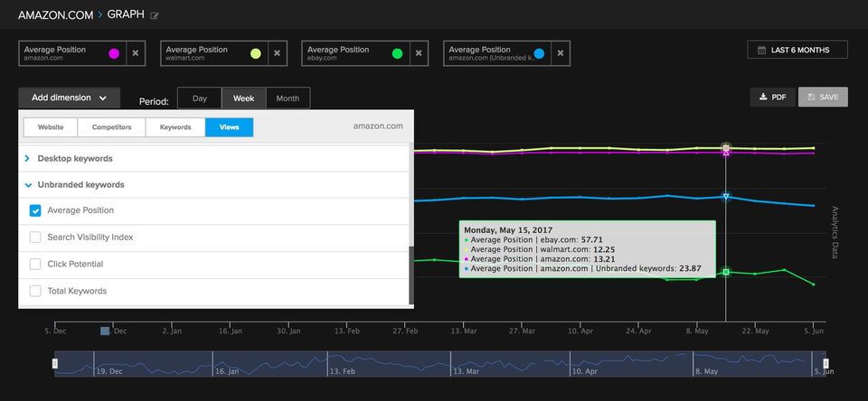
Task: Switch to the Competitors tab
Action: (112, 127)
